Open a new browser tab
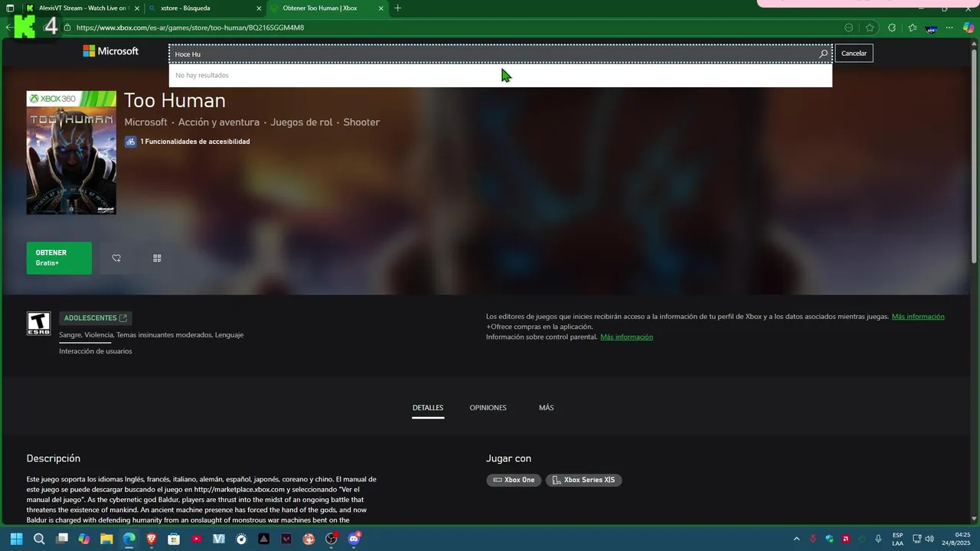980x551 pixels. tap(397, 8)
